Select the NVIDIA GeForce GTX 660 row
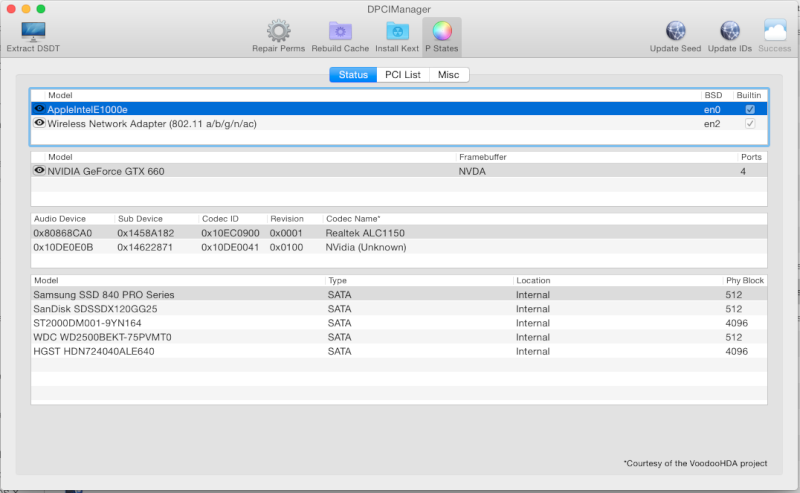This screenshot has width=800, height=493. [x=399, y=171]
